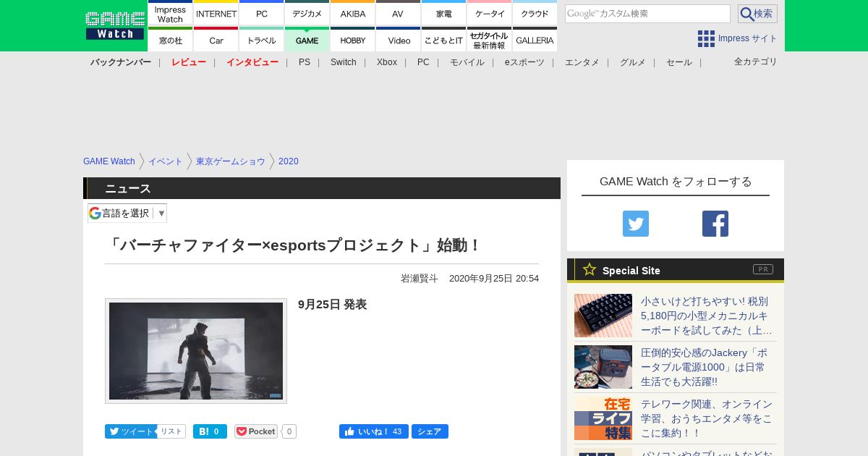
Task: Open the ケータイ Watch tab
Action: click(x=489, y=13)
